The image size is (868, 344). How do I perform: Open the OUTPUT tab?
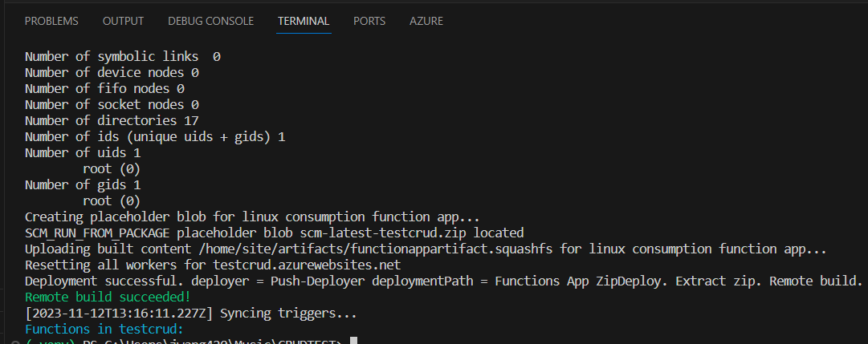pyautogui.click(x=123, y=21)
